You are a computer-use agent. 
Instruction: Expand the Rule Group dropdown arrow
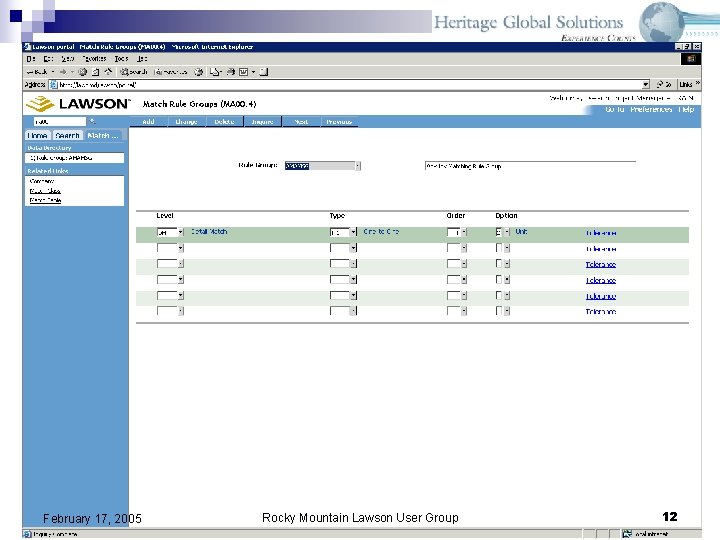[x=358, y=166]
